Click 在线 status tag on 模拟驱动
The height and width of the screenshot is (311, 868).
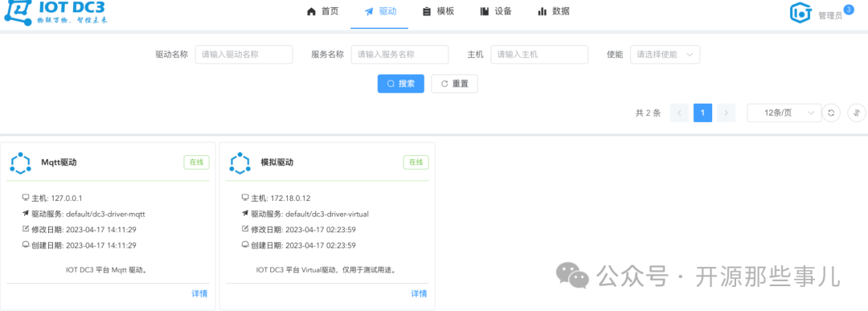[416, 162]
